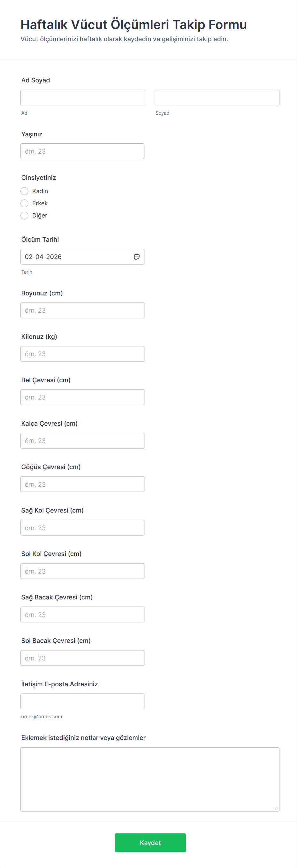The image size is (297, 868).
Task: Click the notes and observations text area
Action: pos(150,779)
